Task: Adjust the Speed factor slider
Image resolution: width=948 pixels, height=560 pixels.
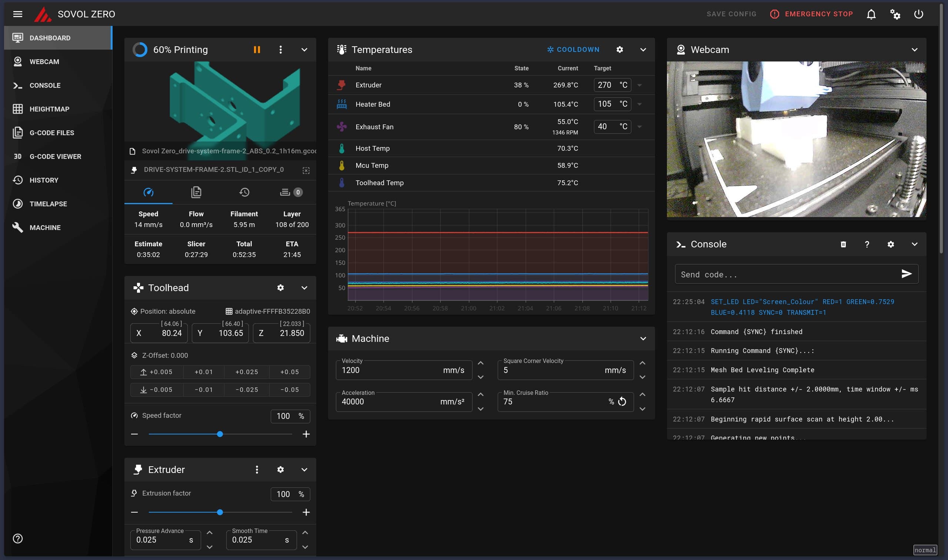Action: pos(220,434)
